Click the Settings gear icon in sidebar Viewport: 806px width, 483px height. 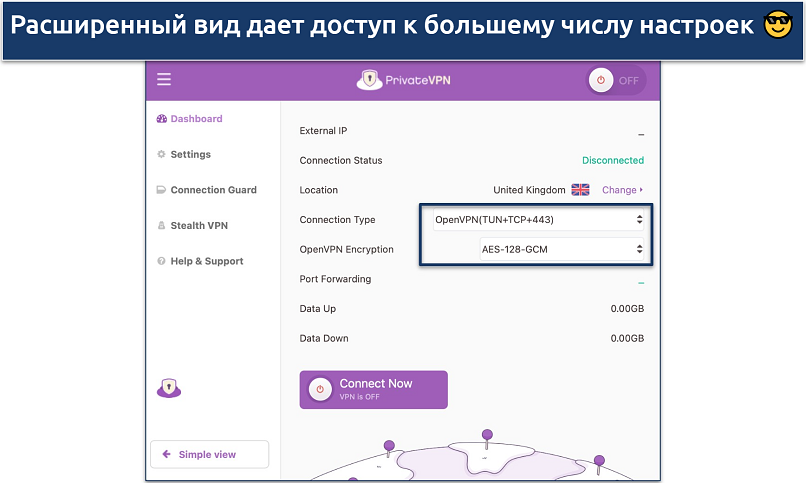(x=161, y=155)
